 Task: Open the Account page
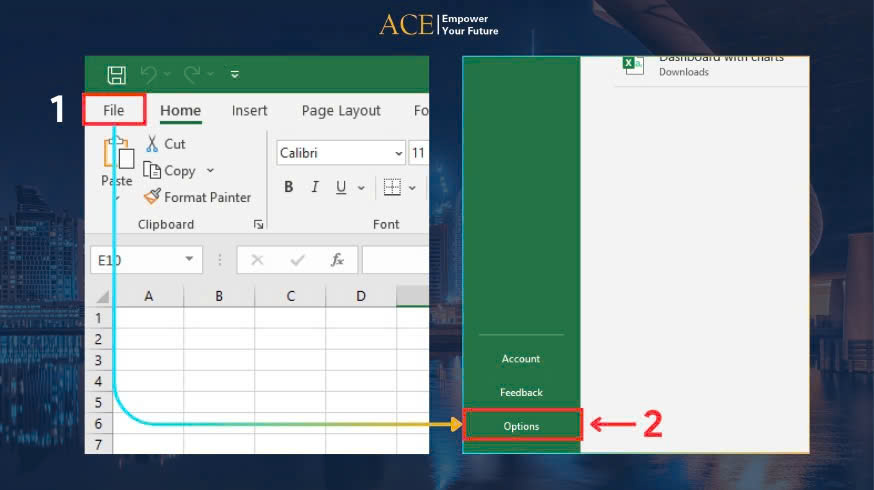point(521,359)
